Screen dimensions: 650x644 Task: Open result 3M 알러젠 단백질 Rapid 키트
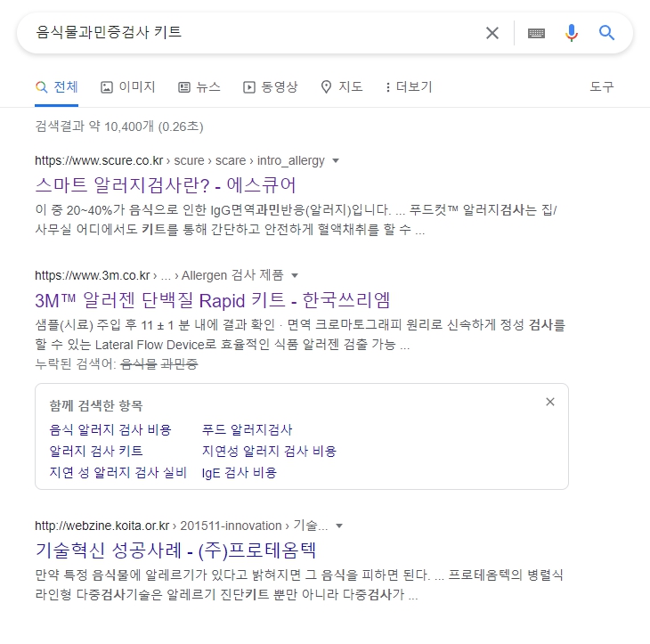[x=212, y=300]
